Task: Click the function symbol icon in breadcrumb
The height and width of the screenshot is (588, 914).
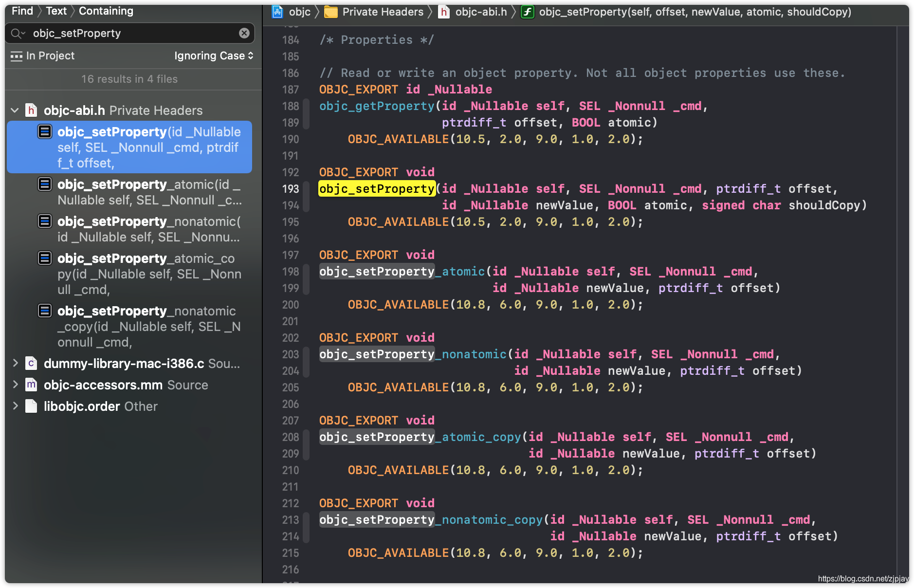Action: click(x=527, y=12)
